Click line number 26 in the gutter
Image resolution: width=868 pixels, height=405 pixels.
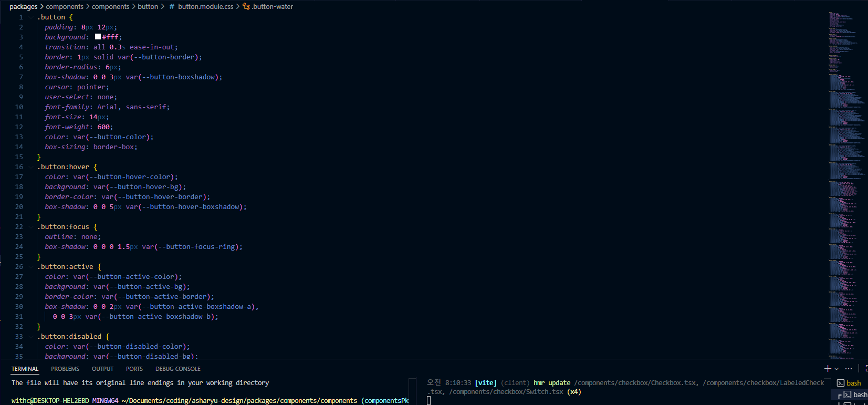(x=19, y=267)
